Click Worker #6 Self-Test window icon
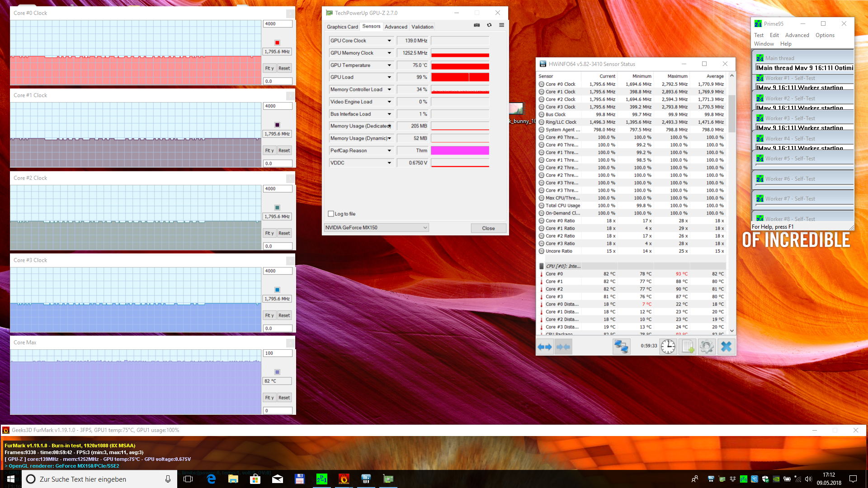Viewport: 868px width, 488px height. pyautogui.click(x=760, y=179)
